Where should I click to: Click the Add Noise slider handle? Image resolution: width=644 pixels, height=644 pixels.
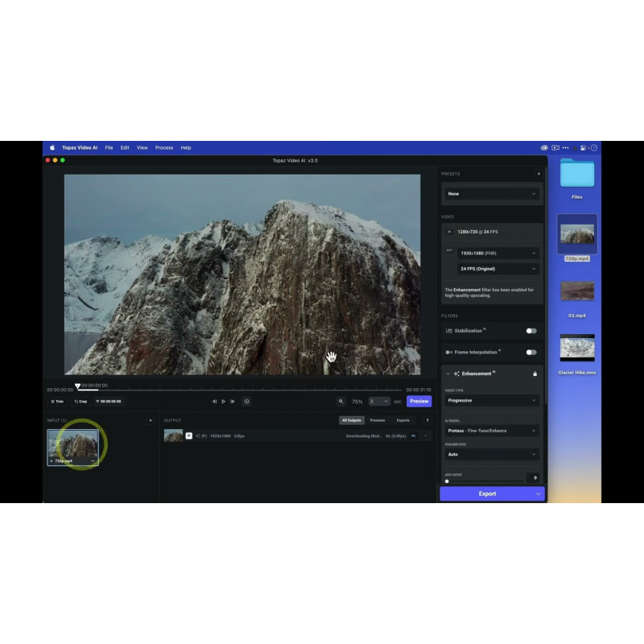click(447, 481)
